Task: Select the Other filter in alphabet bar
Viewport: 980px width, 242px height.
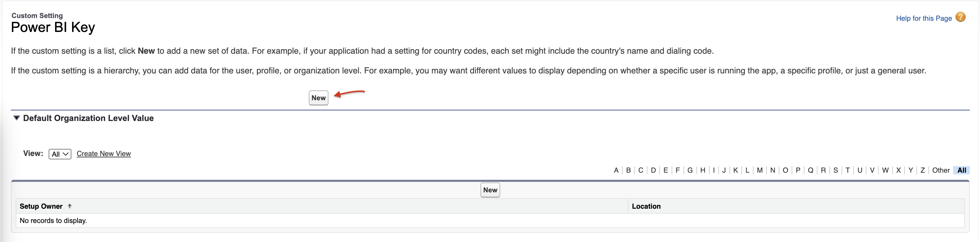Action: pos(941,170)
